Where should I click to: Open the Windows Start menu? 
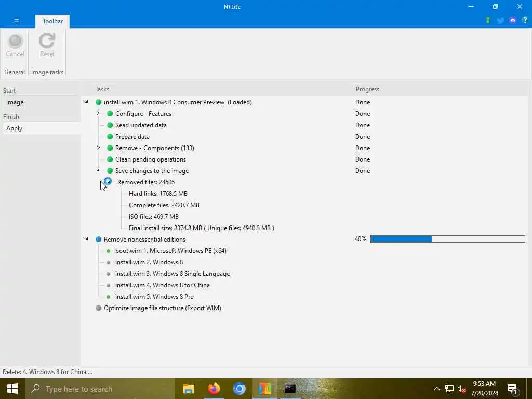[12, 389]
